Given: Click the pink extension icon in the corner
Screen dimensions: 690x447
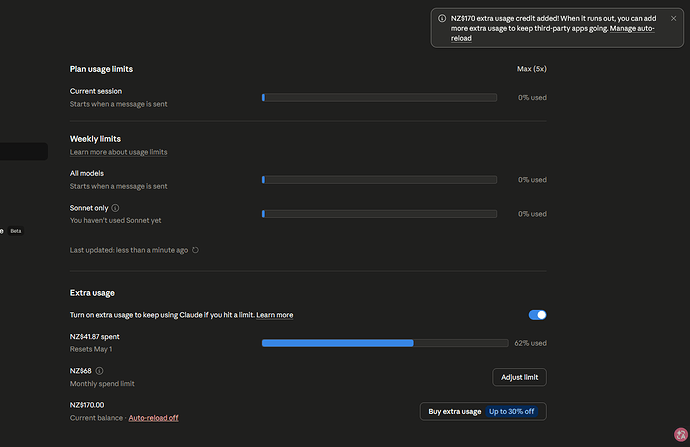Looking at the screenshot, I should (681, 435).
